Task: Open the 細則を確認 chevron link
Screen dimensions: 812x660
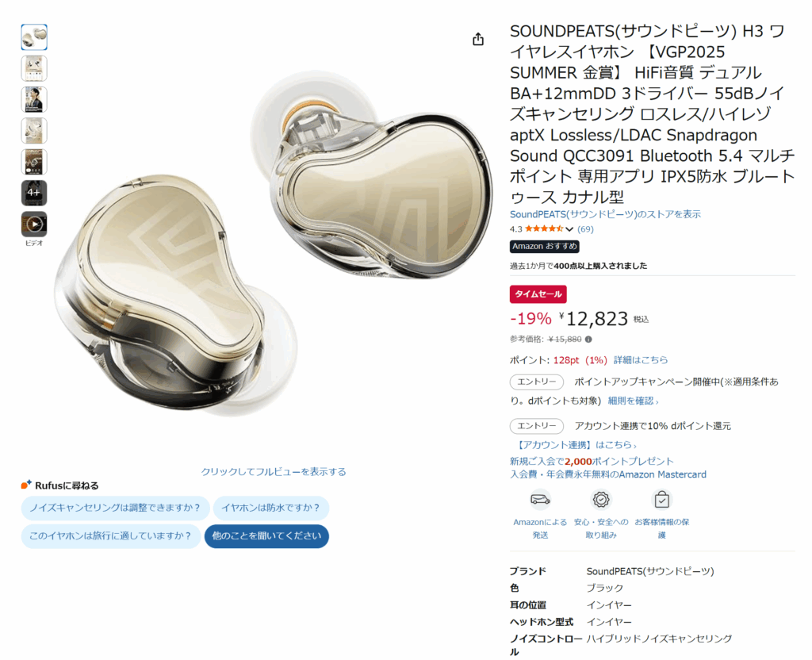Action: point(633,401)
